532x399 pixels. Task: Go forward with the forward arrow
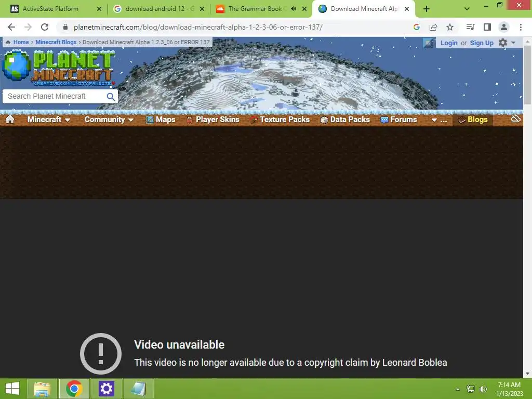tap(28, 27)
